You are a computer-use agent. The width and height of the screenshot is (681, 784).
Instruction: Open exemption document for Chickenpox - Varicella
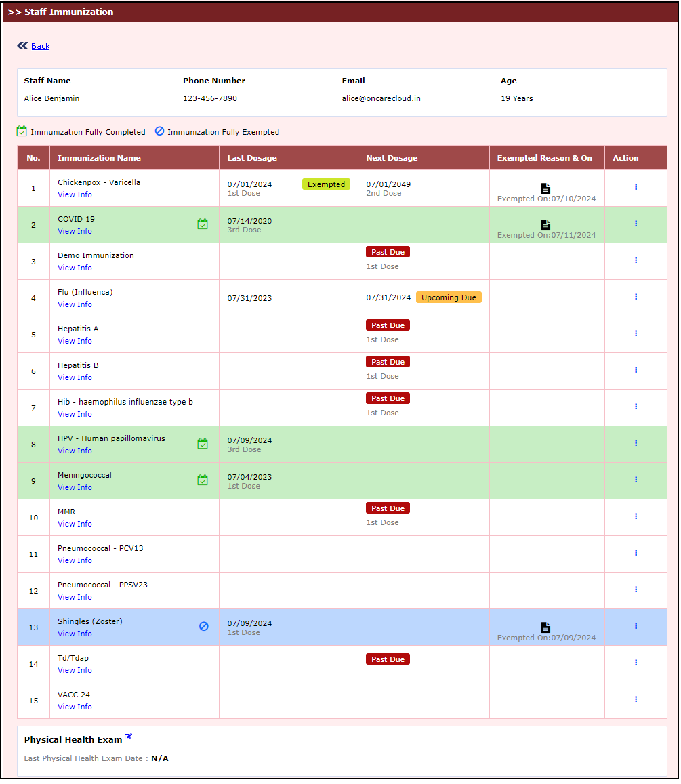pyautogui.click(x=545, y=188)
